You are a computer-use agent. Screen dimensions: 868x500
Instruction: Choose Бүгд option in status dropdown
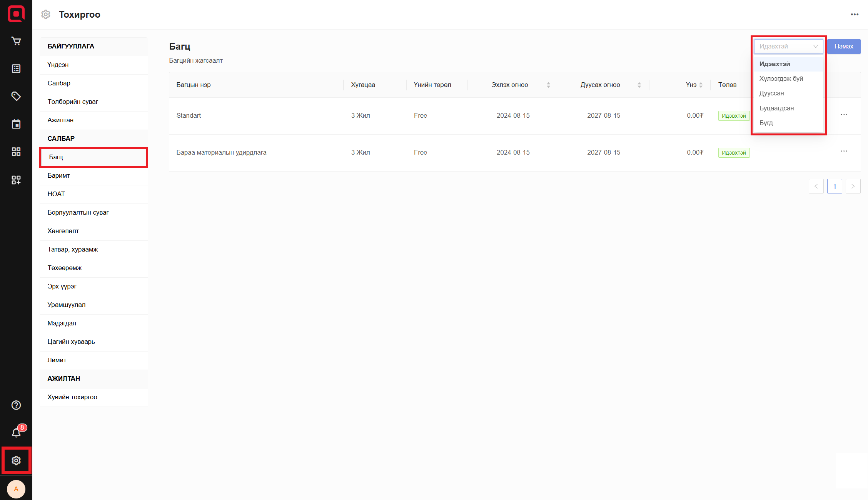click(766, 123)
